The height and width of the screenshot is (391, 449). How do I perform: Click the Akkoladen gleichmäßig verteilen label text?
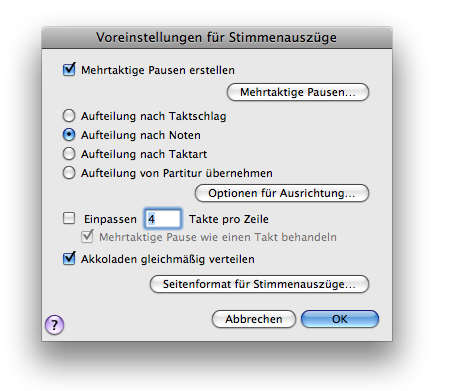point(168,259)
